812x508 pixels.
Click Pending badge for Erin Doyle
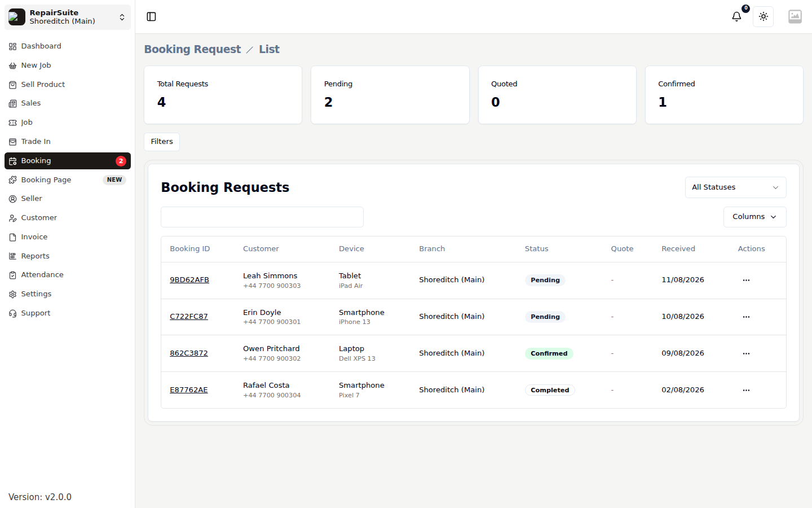tap(545, 317)
